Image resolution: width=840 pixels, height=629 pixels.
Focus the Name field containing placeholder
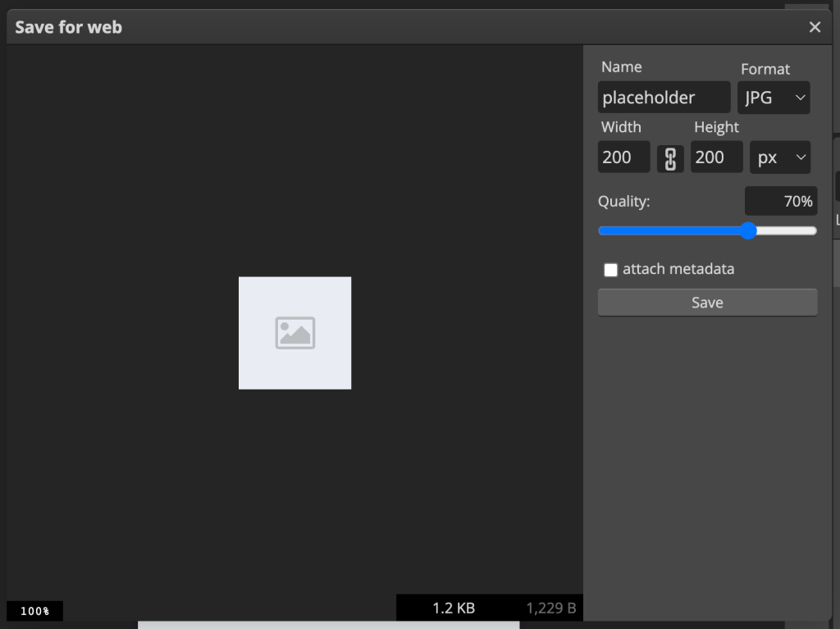(x=664, y=98)
